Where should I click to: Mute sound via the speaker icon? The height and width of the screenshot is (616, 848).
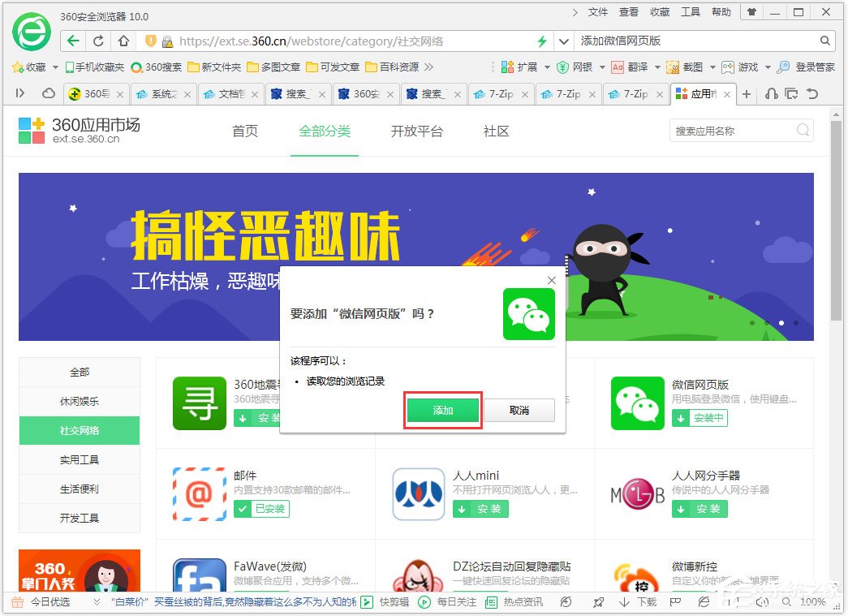pos(763,602)
